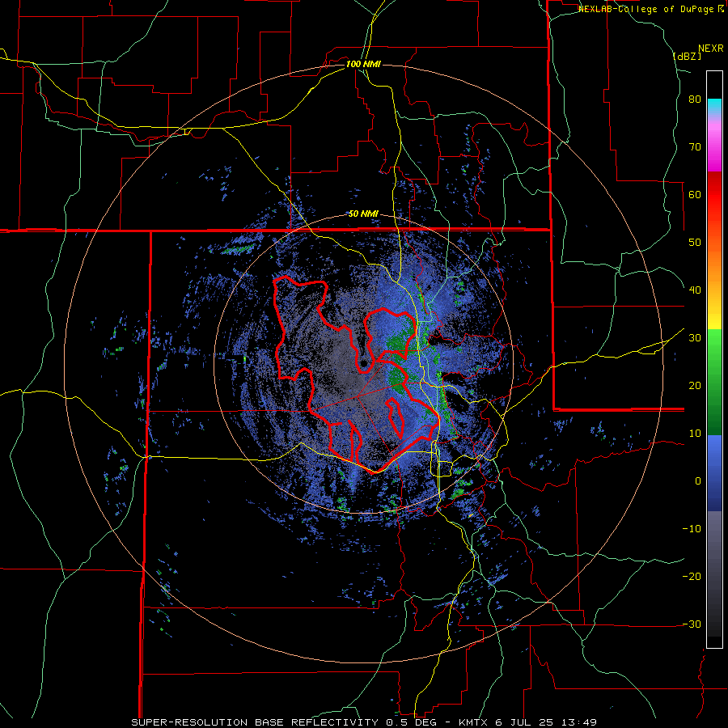Click the Super-Resolution Base Reflectivity caption at the bottom
The height and width of the screenshot is (728, 728).
coord(363,722)
